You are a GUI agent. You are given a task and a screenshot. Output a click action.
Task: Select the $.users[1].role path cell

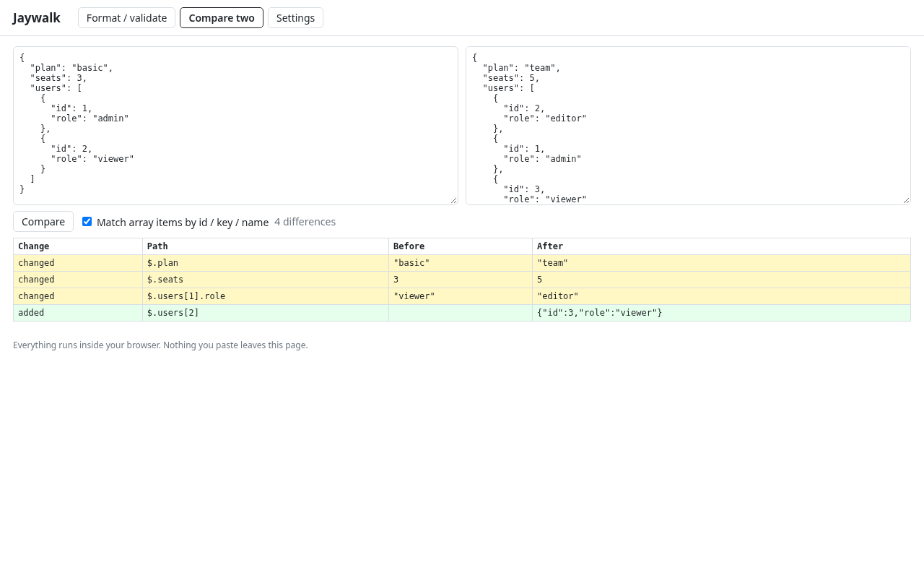click(x=266, y=296)
